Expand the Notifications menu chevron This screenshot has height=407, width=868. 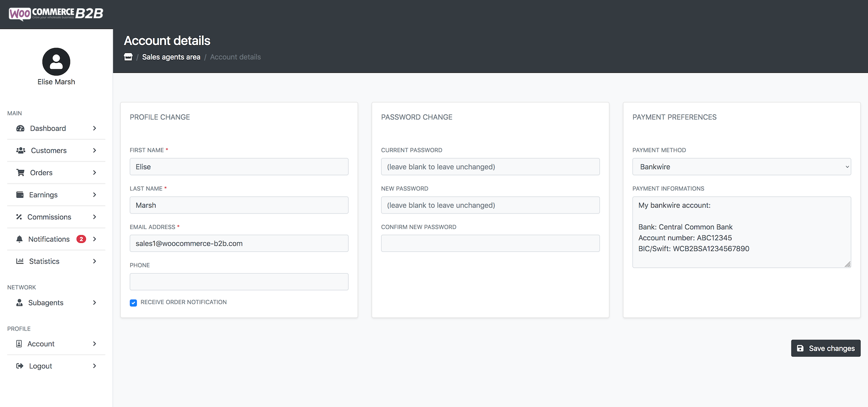tap(94, 239)
